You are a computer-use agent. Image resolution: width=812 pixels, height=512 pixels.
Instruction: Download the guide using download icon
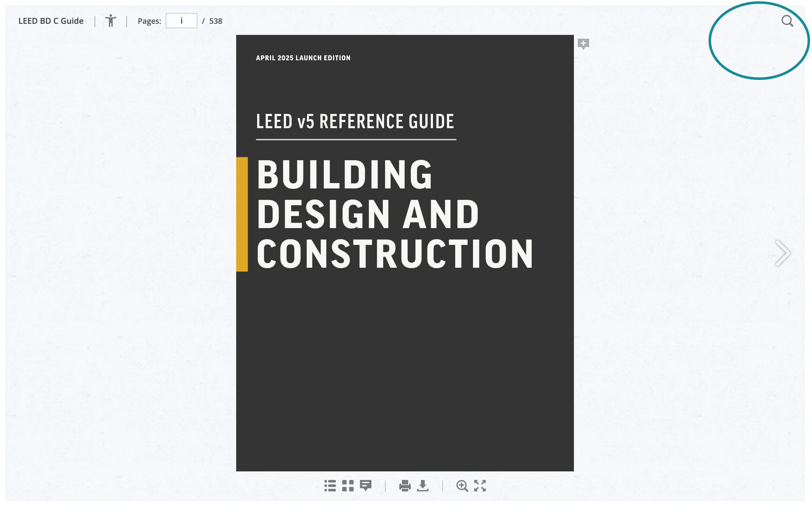pos(423,486)
